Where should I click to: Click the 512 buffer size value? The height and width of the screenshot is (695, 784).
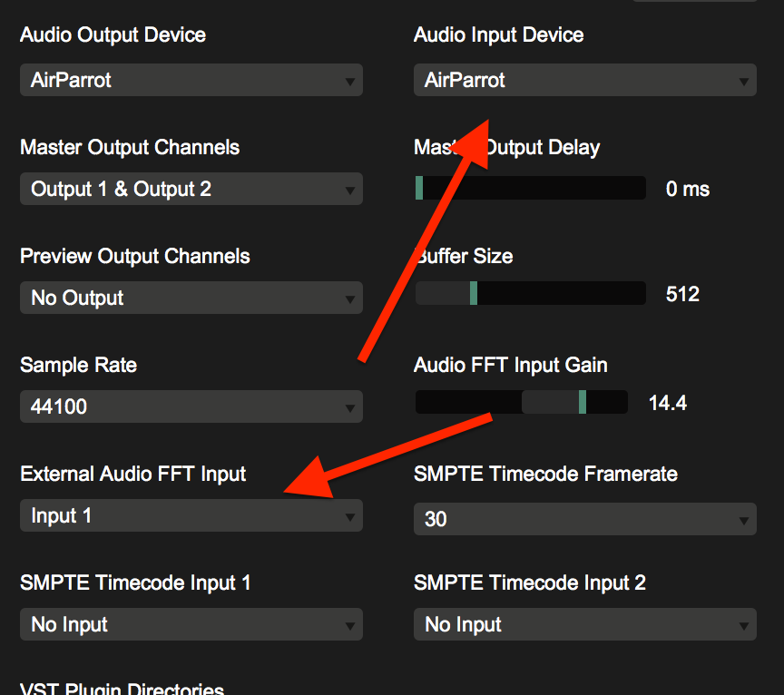coord(682,294)
